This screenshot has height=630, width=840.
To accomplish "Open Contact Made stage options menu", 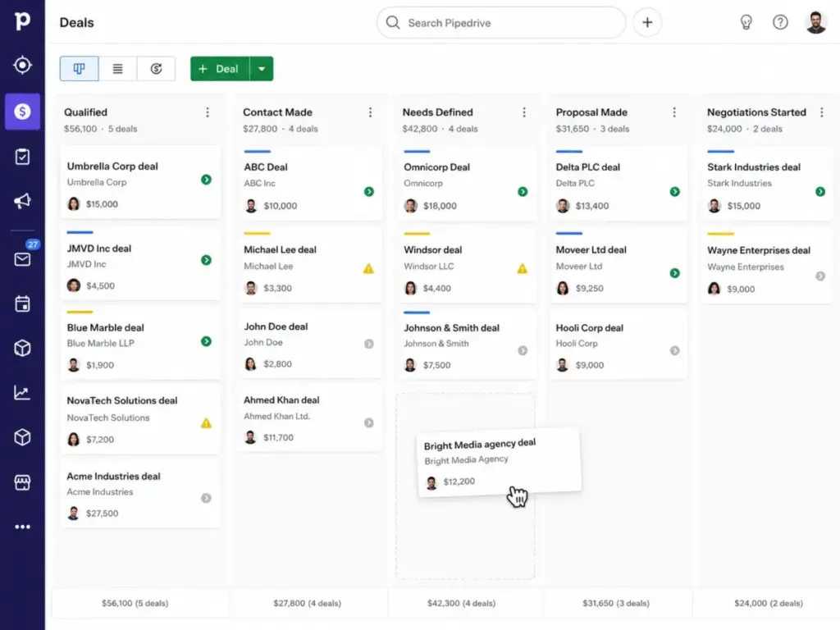I will (x=370, y=112).
